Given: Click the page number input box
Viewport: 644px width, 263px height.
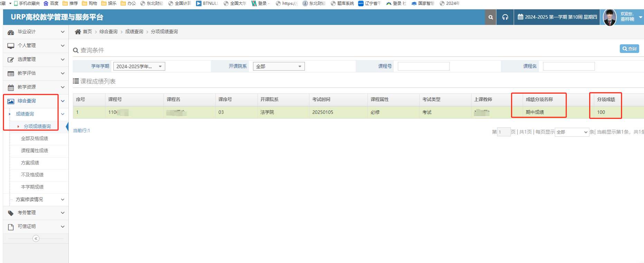Looking at the screenshot, I should [x=504, y=132].
